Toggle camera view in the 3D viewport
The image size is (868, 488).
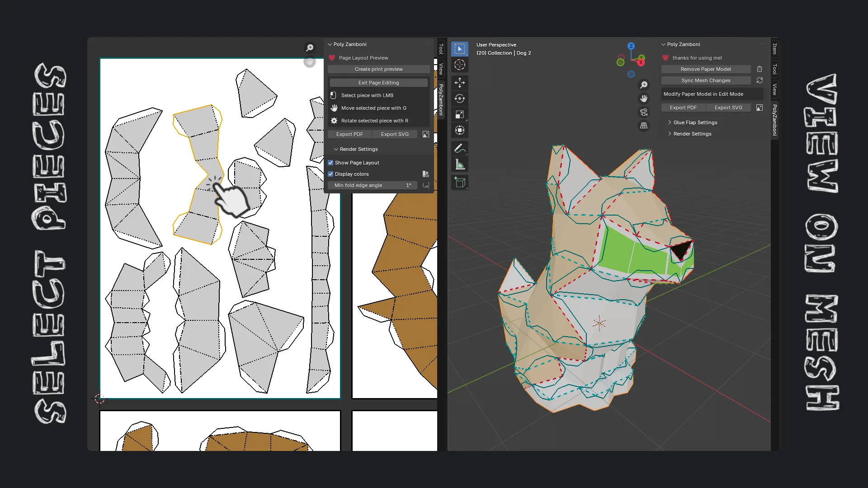click(644, 112)
